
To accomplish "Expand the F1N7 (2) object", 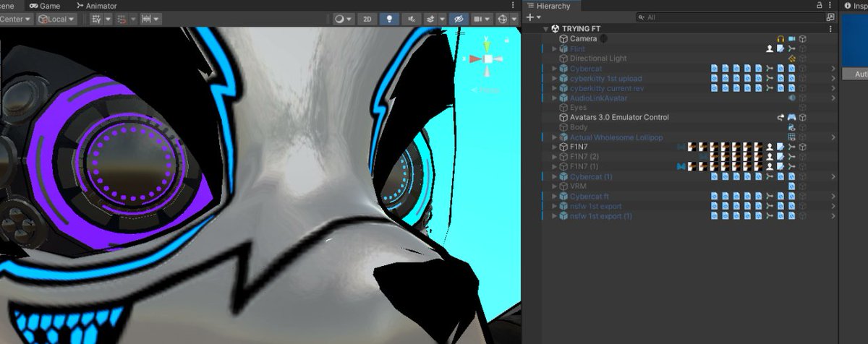I will pyautogui.click(x=555, y=156).
